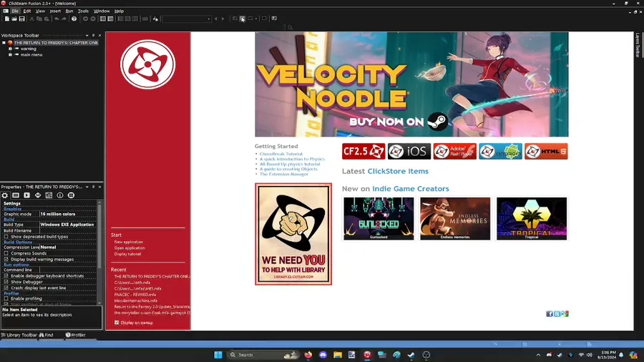Open File Explorer from the taskbar

pyautogui.click(x=338, y=355)
